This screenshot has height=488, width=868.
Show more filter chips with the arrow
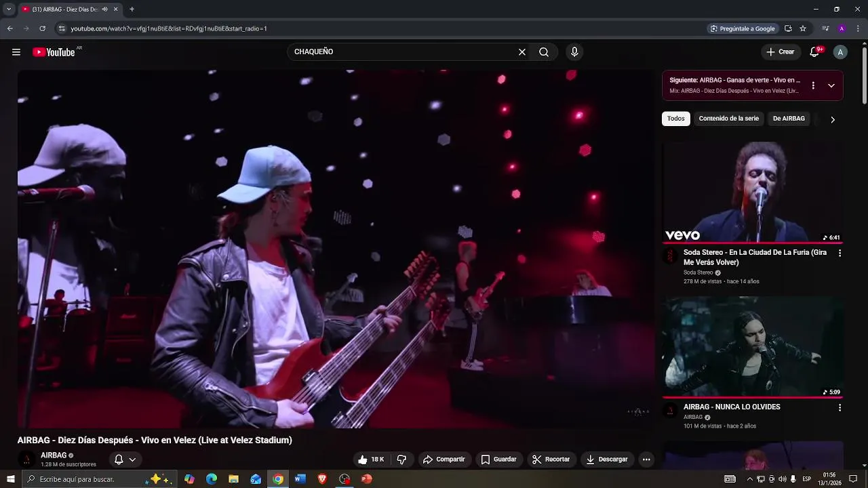click(833, 119)
